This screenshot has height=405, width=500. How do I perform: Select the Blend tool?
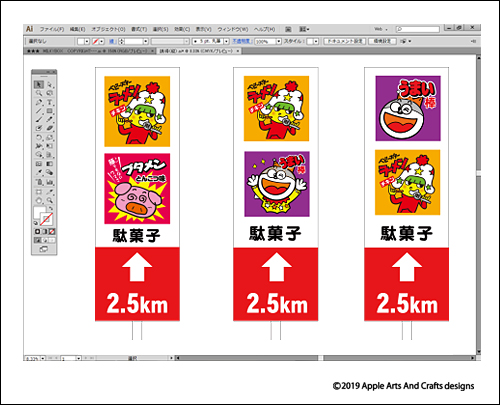click(x=50, y=172)
